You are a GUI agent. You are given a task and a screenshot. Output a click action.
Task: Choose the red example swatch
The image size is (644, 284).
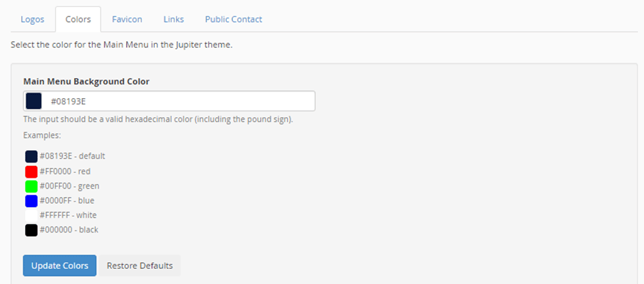coord(32,171)
